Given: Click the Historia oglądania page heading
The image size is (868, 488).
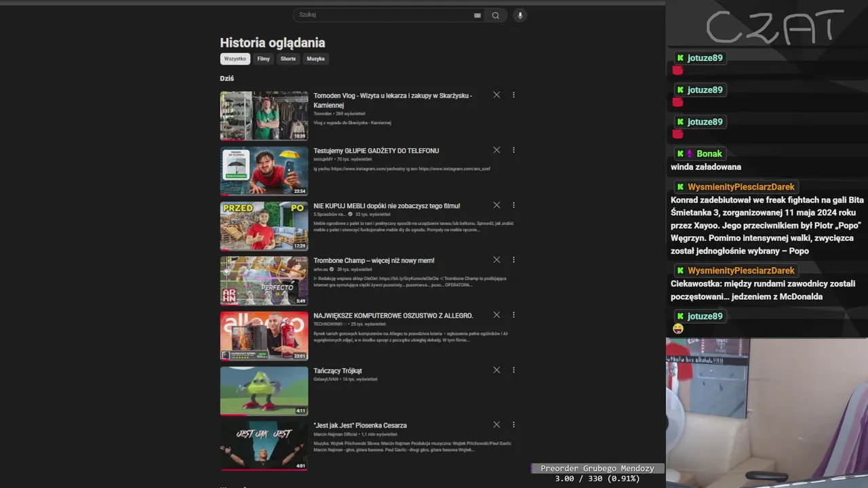Looking at the screenshot, I should (x=273, y=43).
